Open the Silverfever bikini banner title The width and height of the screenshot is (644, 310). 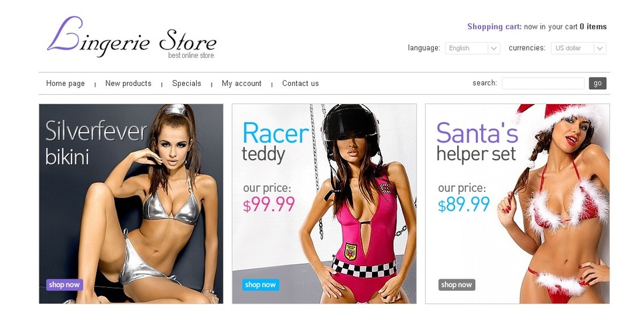[95, 143]
